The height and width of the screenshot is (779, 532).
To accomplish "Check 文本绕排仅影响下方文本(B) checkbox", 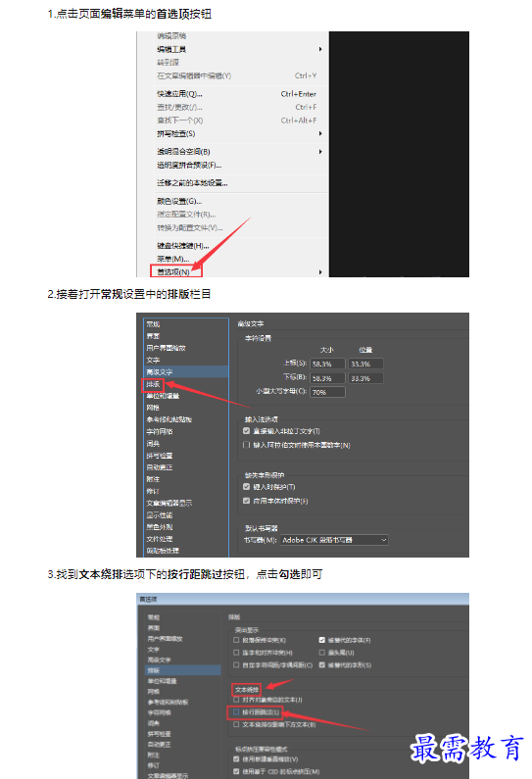I will (x=236, y=724).
